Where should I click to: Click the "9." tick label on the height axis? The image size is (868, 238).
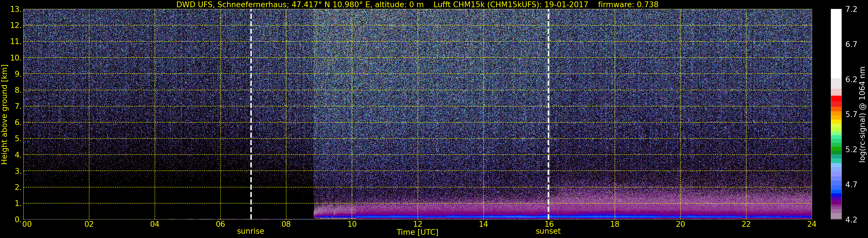point(18,74)
